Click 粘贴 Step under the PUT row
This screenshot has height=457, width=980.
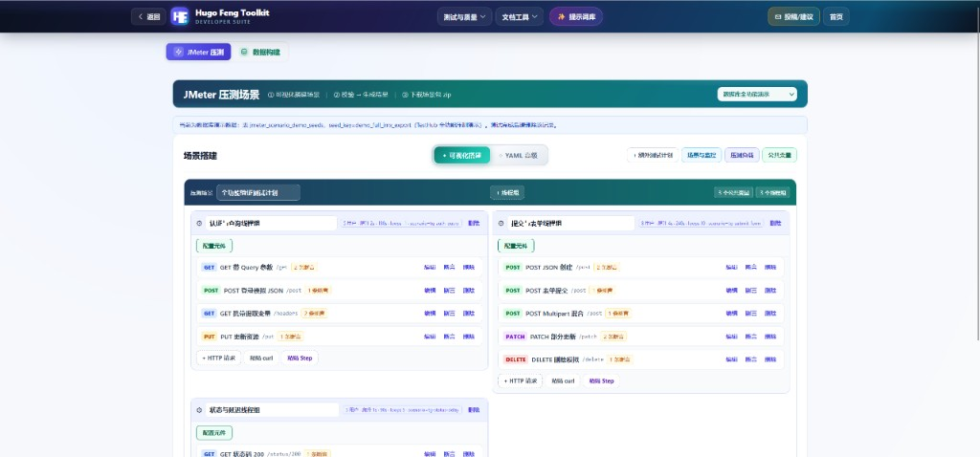[300, 359]
